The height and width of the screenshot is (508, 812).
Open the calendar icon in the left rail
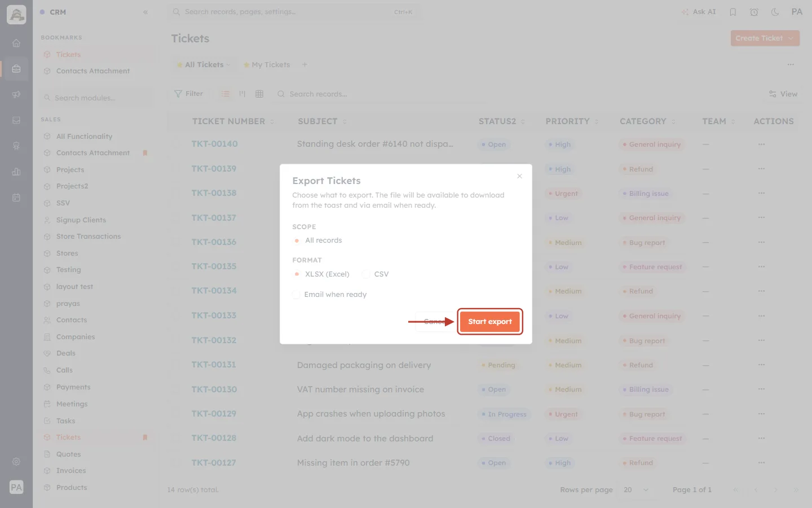tap(16, 198)
